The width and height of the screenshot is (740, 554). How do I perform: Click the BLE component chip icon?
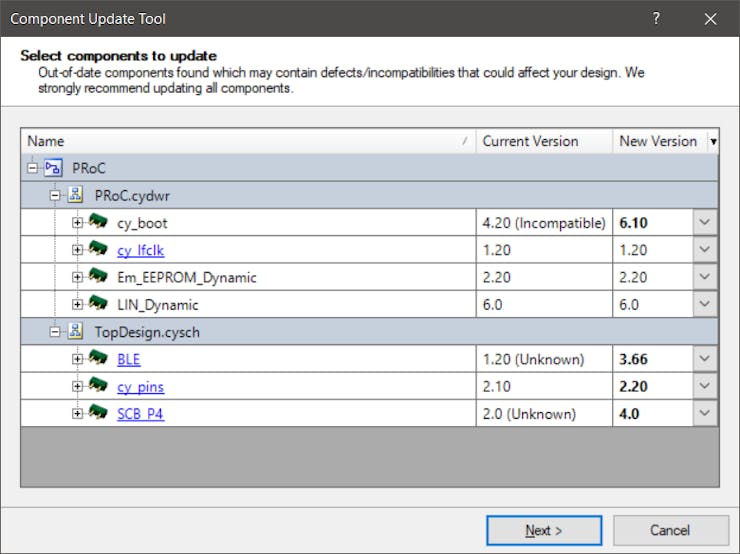tap(98, 359)
